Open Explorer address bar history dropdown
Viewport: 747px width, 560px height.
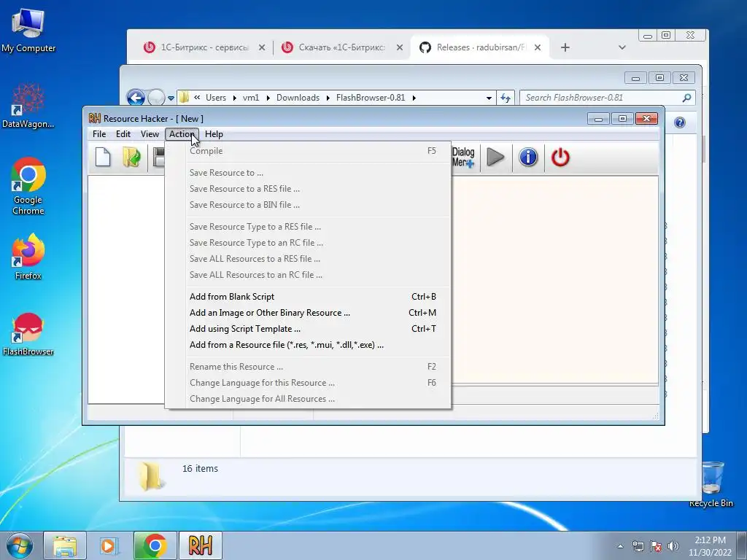(489, 98)
